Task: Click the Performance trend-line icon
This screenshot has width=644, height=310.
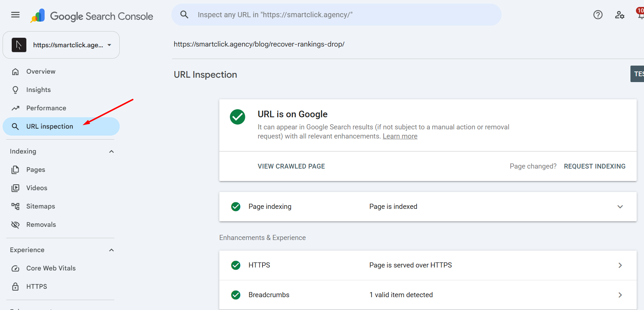Action: [15, 108]
